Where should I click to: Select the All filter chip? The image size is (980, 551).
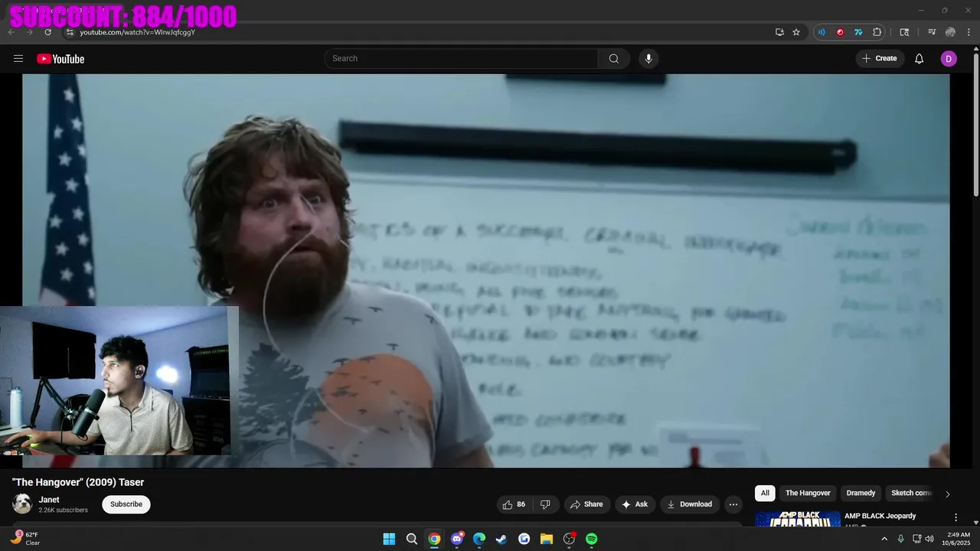[765, 494]
